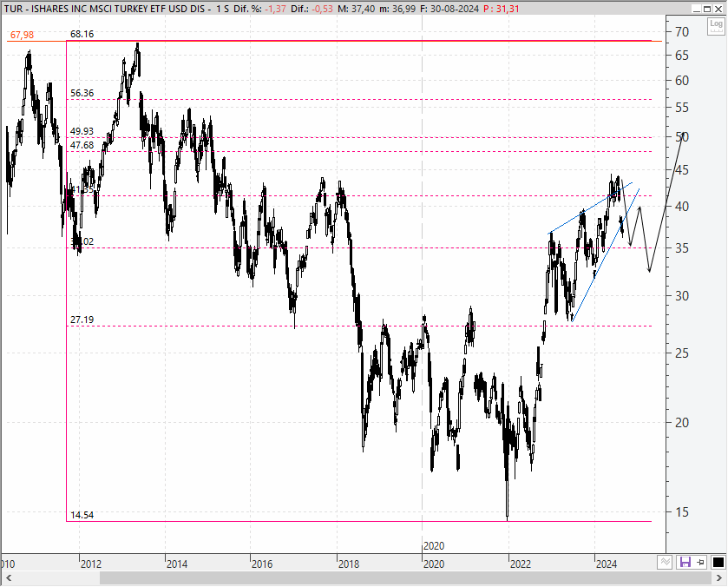
Task: Click the P: 31,31 value in header
Action: click(x=501, y=9)
